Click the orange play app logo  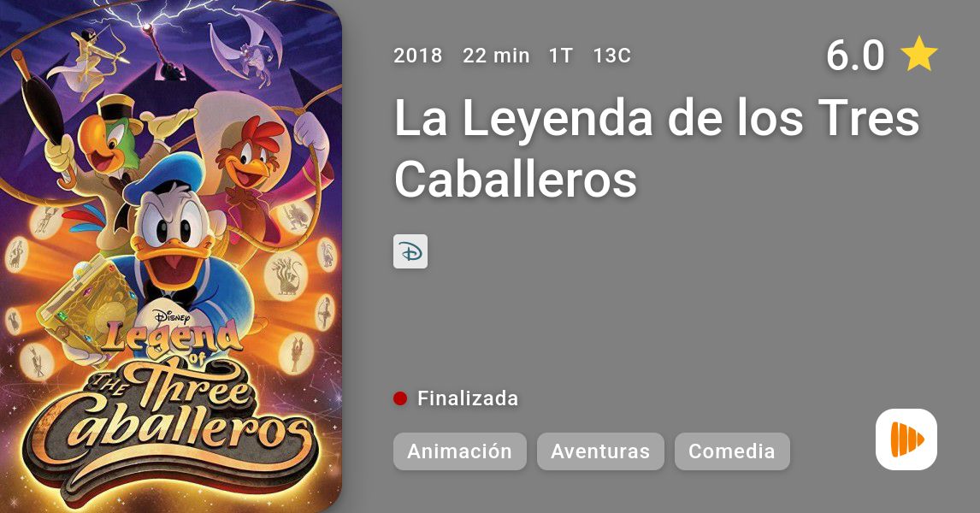(906, 439)
